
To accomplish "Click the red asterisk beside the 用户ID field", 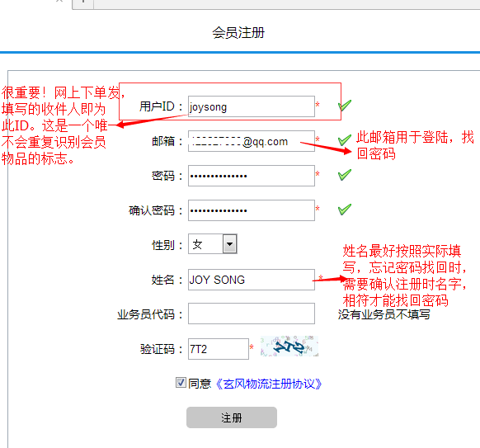I will (x=318, y=105).
